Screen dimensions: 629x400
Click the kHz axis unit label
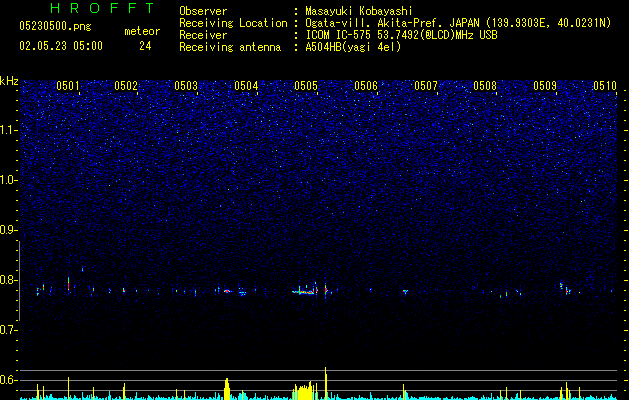[x=9, y=81]
